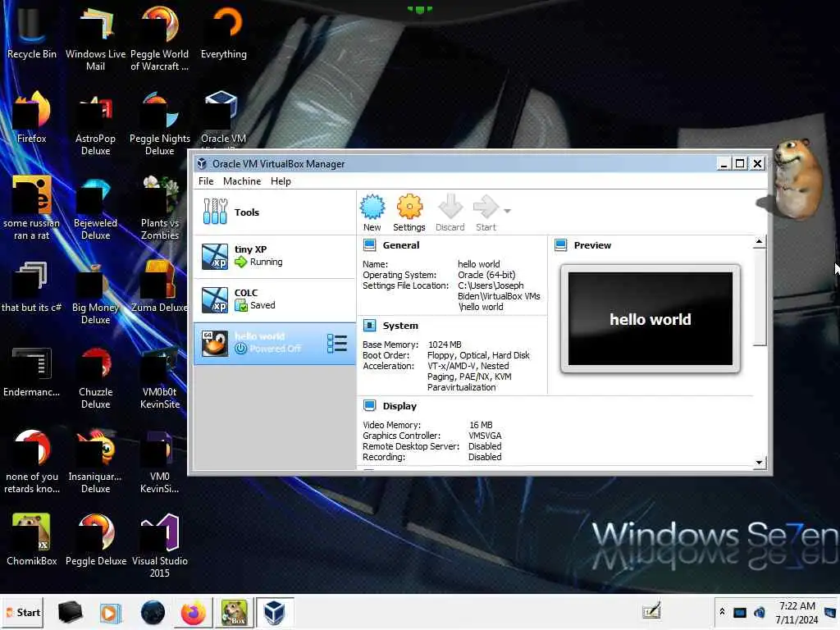Viewport: 840px width, 630px height.
Task: Click the System section header
Action: [x=400, y=326]
